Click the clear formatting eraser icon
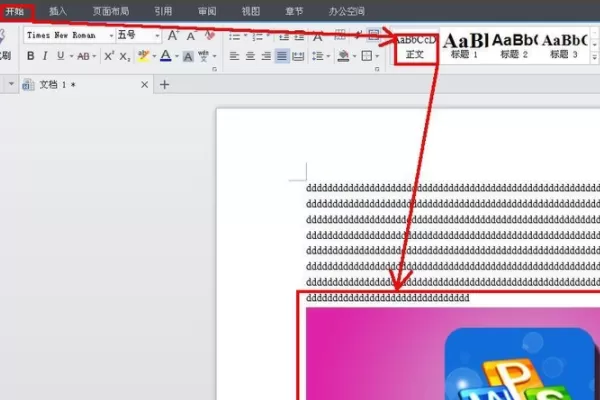The image size is (600, 400). 209,36
